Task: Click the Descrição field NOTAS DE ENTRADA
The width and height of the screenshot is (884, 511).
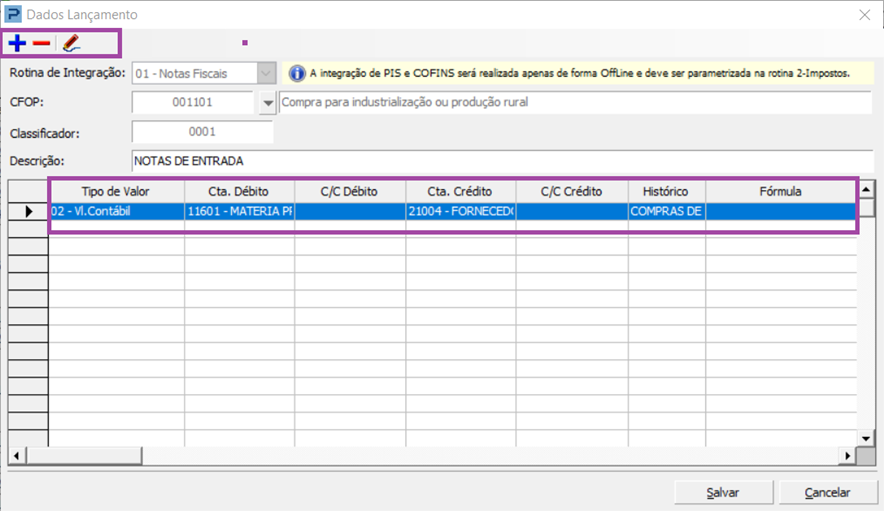Action: [502, 161]
